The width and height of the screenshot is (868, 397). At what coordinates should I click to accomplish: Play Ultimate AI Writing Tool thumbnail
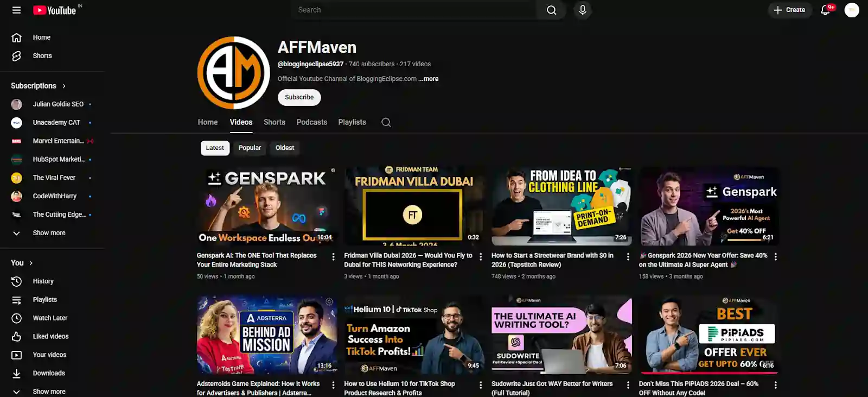tap(561, 335)
